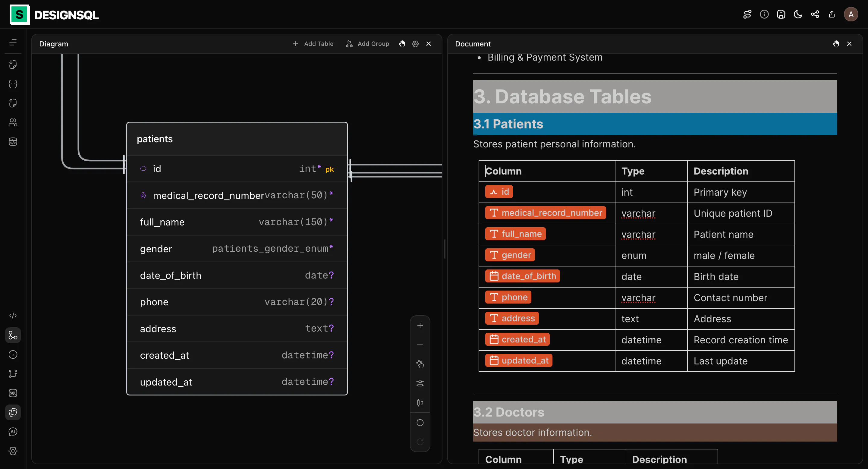Viewport: 868px width, 469px height.
Task: Select the document view icon in the sidebar
Action: pos(13,412)
